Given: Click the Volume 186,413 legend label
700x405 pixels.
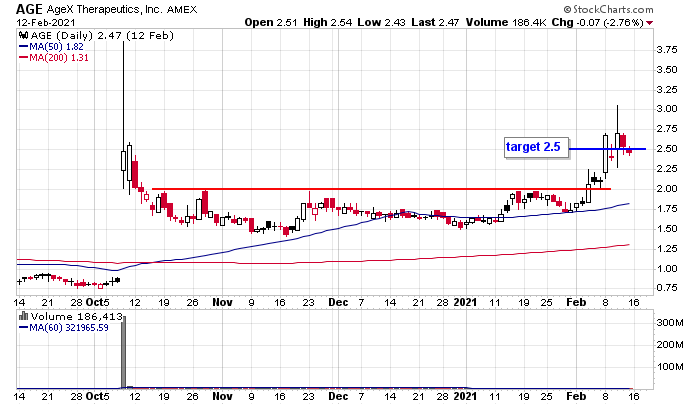Looking at the screenshot, I should (x=76, y=317).
